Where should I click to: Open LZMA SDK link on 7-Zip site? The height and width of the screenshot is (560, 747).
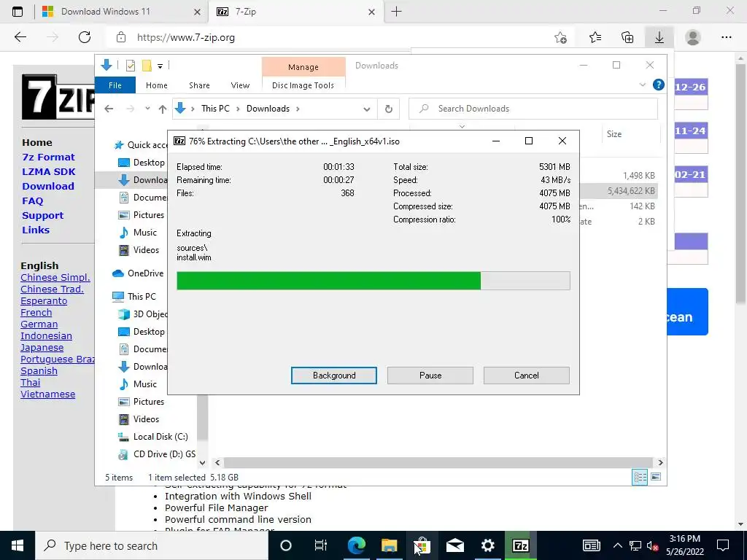point(49,172)
